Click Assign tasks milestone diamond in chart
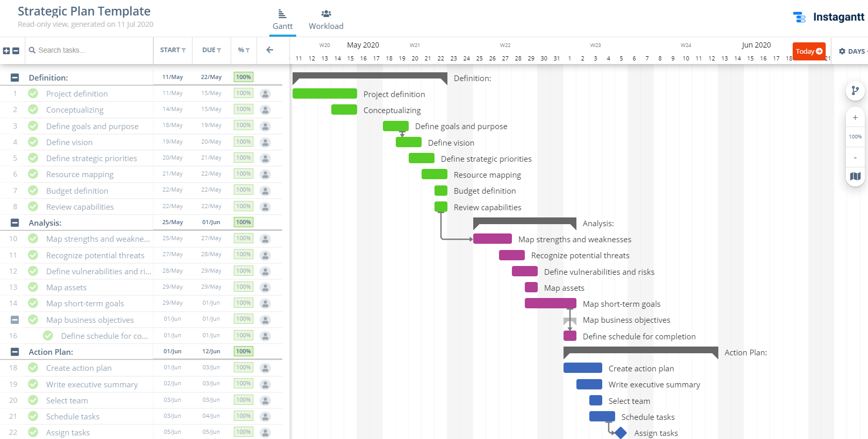Viewport: 868px width, 439px height. [x=621, y=433]
